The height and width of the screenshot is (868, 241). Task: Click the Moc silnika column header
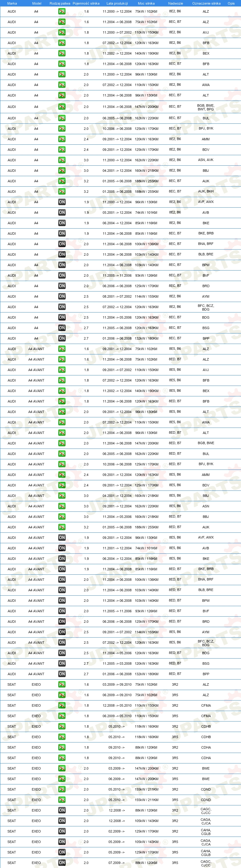[146, 3]
